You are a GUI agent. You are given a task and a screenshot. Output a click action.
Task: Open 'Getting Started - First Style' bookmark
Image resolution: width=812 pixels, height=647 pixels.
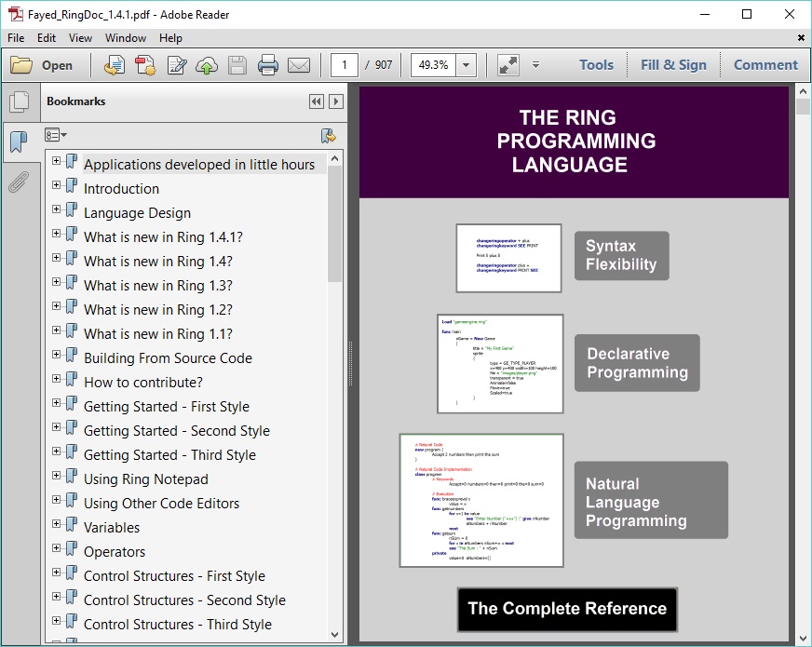click(167, 407)
